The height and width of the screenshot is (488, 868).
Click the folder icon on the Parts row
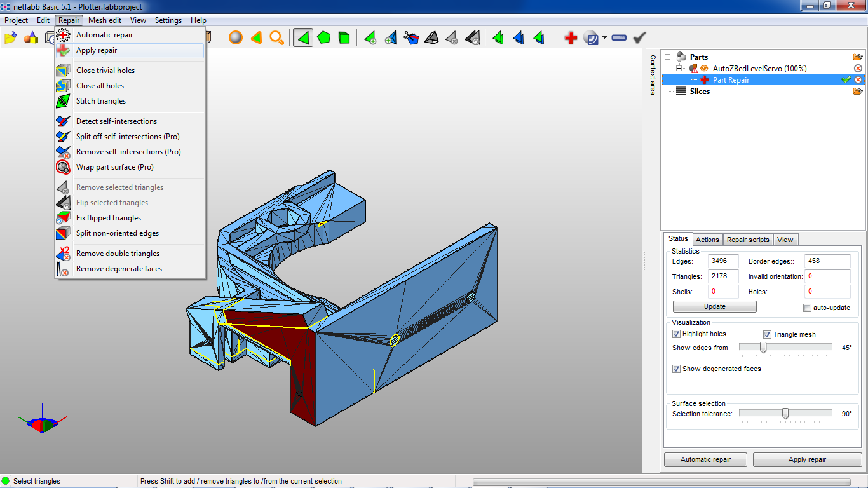858,57
